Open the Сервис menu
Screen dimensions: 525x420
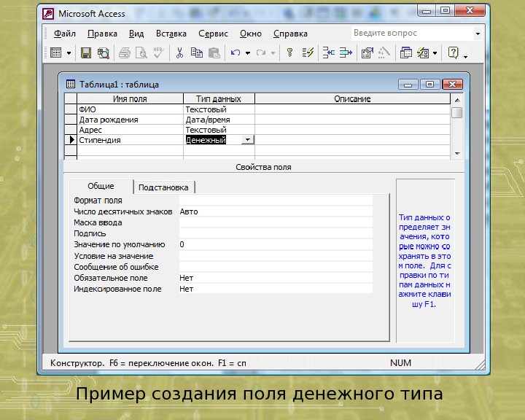(213, 34)
